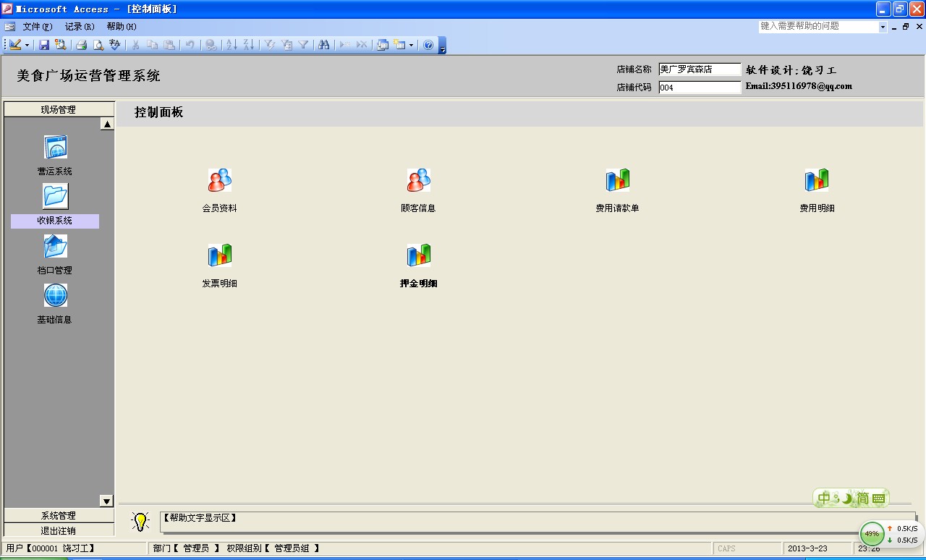This screenshot has height=560, width=926.
Task: Select 基础信息 globe icon in sidebar
Action: [x=56, y=295]
